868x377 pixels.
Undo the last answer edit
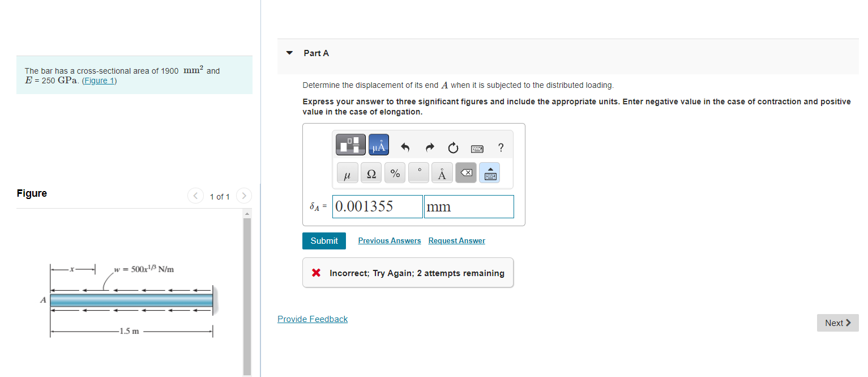tap(405, 148)
